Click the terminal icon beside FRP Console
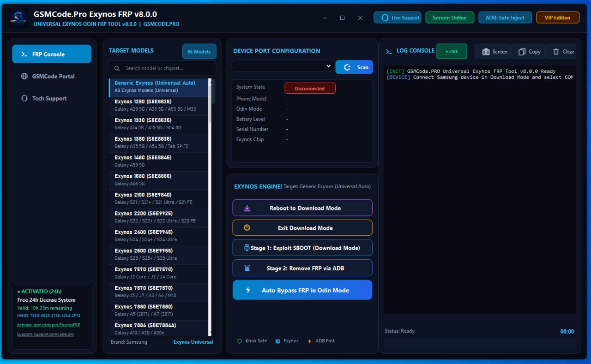 [24, 54]
